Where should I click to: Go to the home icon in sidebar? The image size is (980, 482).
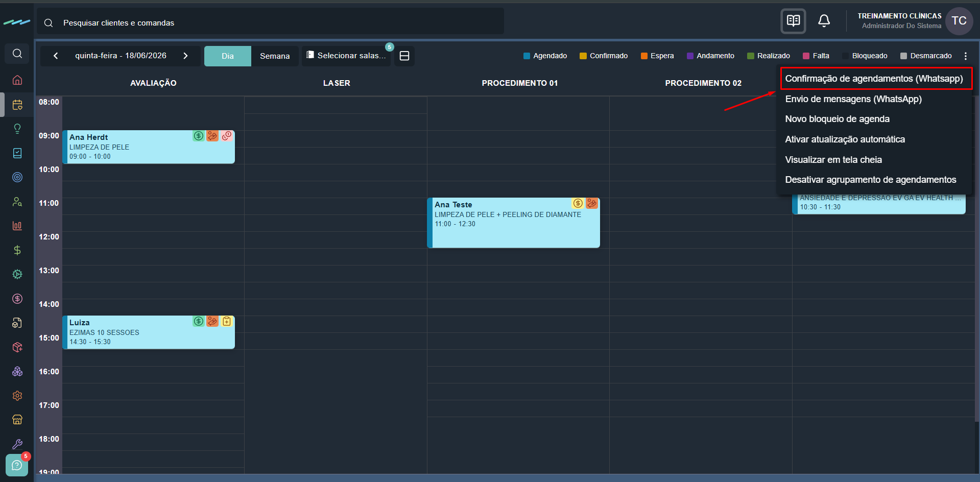pyautogui.click(x=17, y=80)
